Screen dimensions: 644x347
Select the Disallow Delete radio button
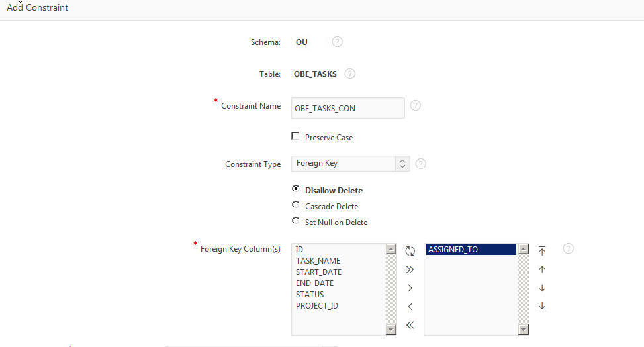click(x=295, y=189)
